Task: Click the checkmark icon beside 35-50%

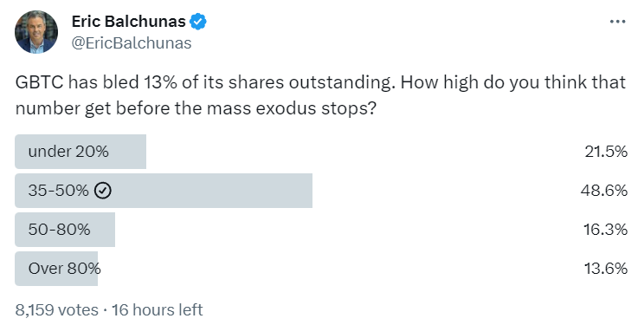Action: 103,191
